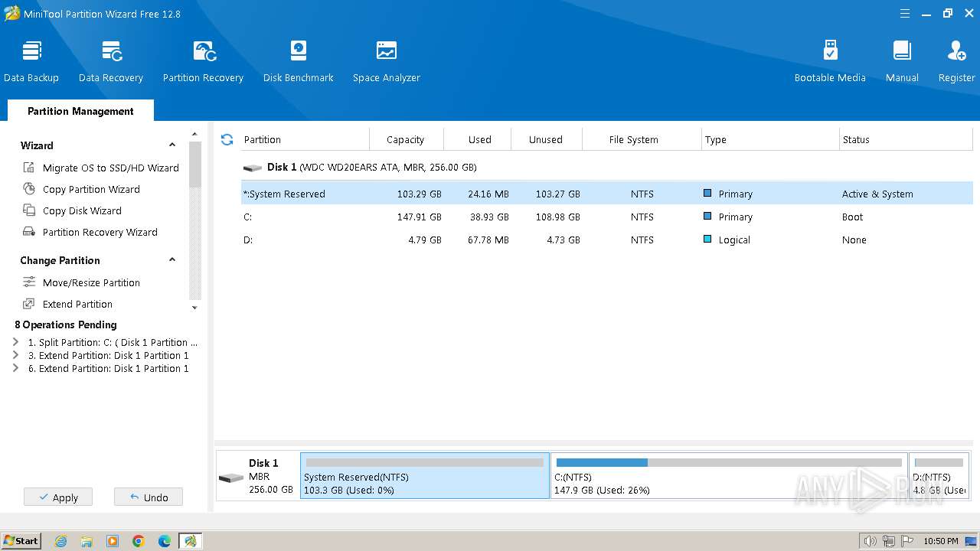Launch Google Chrome from the taskbar
The width and height of the screenshot is (980, 551).
click(139, 541)
